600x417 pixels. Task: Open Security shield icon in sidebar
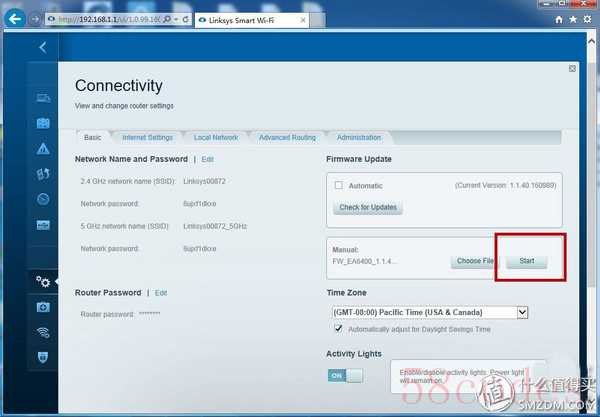[x=43, y=358]
